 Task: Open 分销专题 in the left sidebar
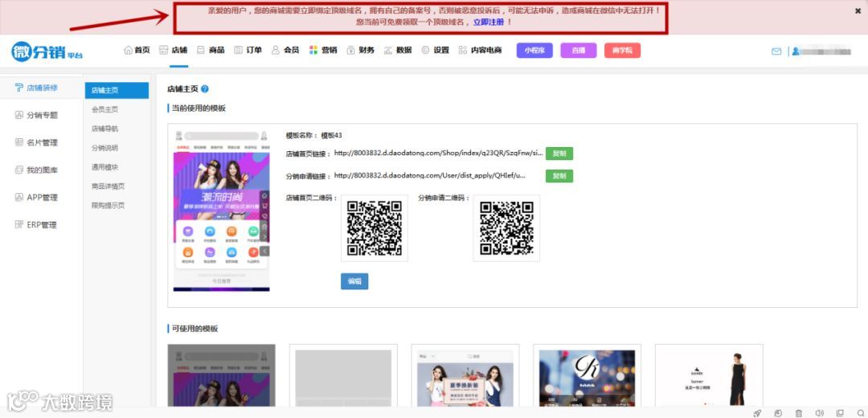tap(36, 115)
